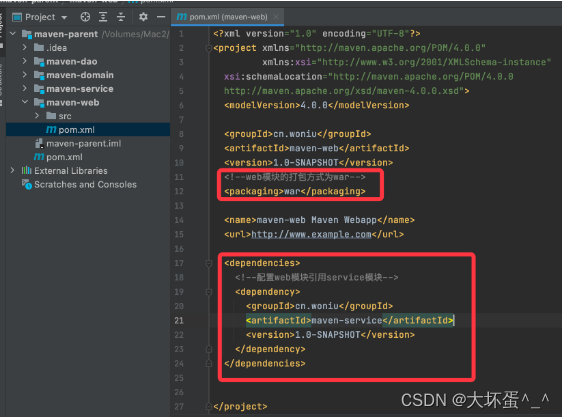565x419 pixels.
Task: Select External Libraries in project tree
Action: 88,171
